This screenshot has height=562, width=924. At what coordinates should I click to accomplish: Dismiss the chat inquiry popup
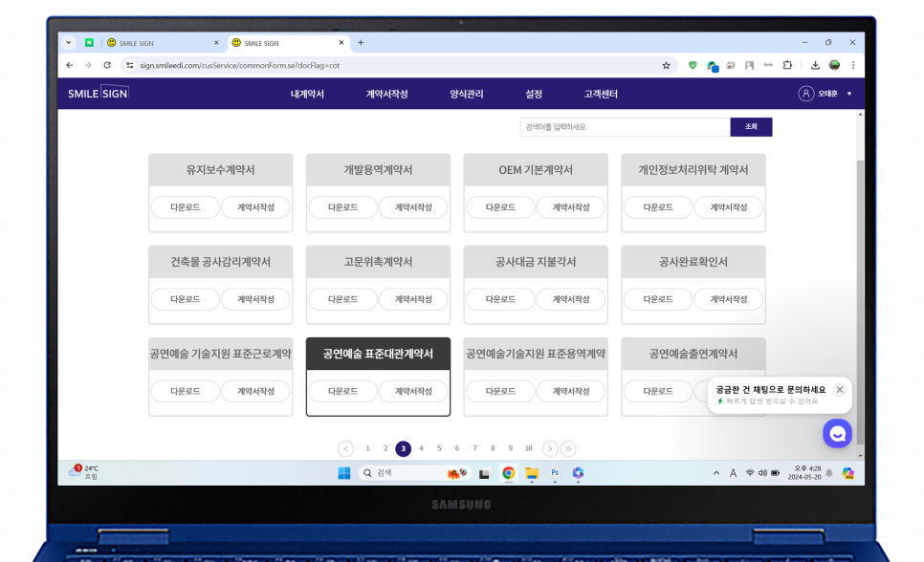coord(840,389)
